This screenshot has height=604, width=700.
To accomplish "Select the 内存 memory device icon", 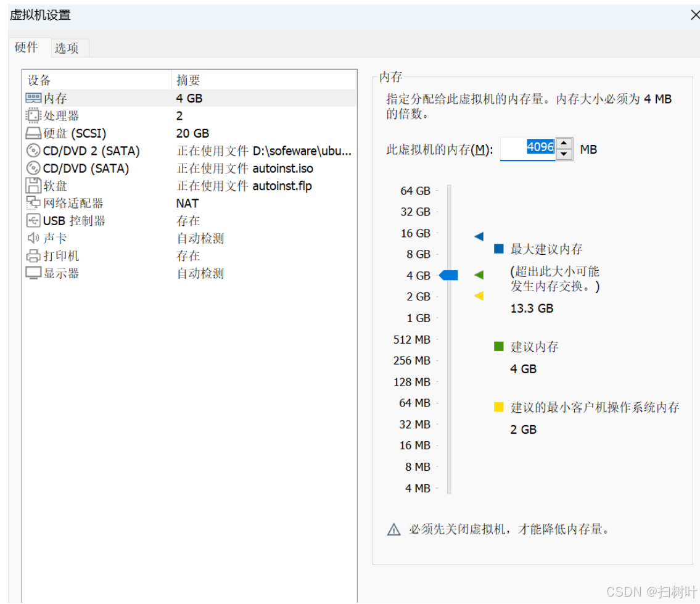I will pyautogui.click(x=33, y=98).
